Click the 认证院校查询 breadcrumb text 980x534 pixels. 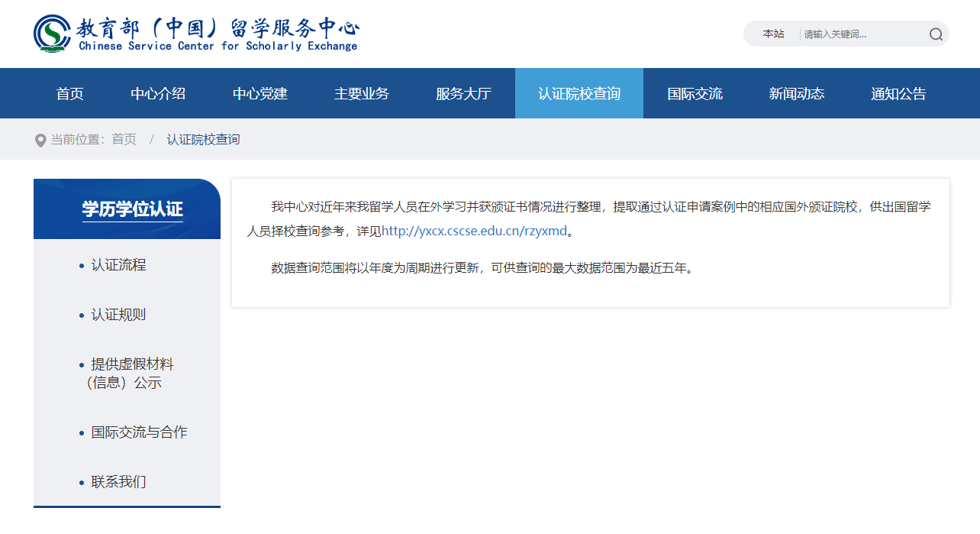pyautogui.click(x=204, y=140)
